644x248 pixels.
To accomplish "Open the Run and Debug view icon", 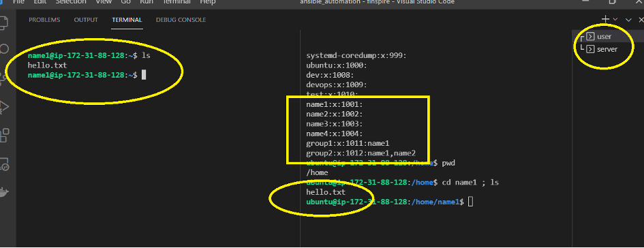I will point(4,107).
